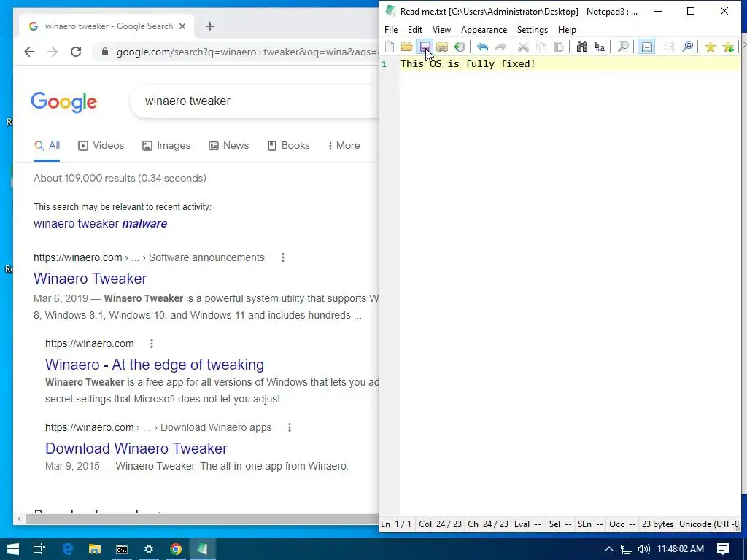Open Command Prompt from the taskbar
The image size is (747, 560).
click(122, 549)
